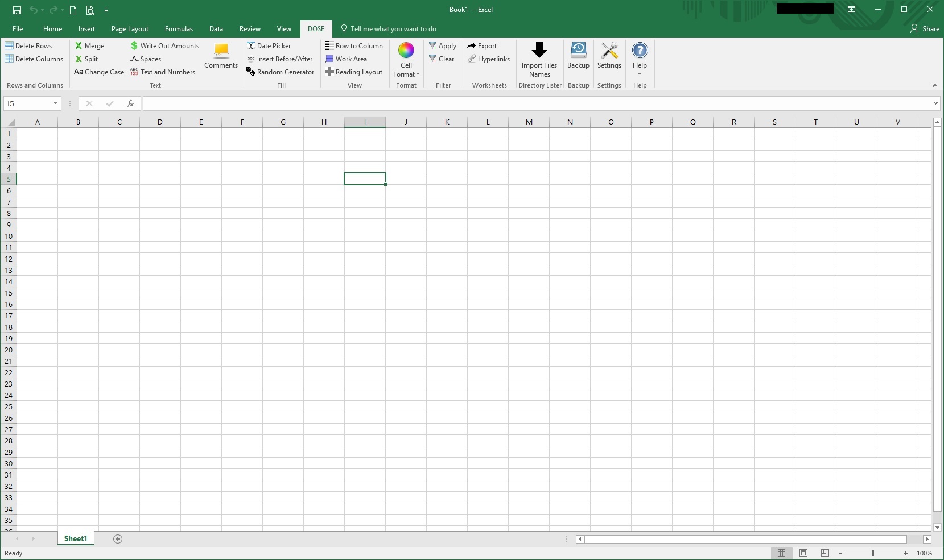Click the horizontal scrollbar right arrow

(x=927, y=539)
